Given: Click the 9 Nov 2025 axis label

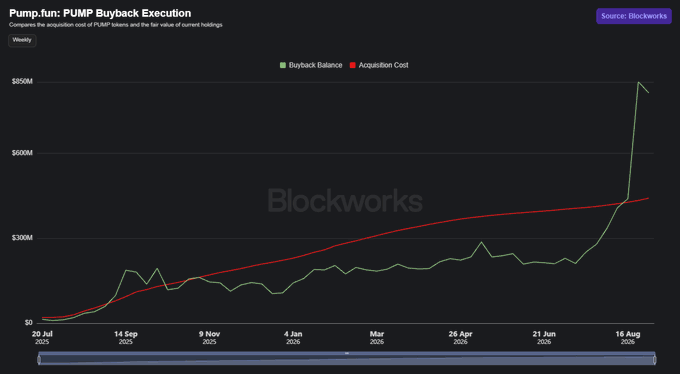Looking at the screenshot, I should coord(209,338).
